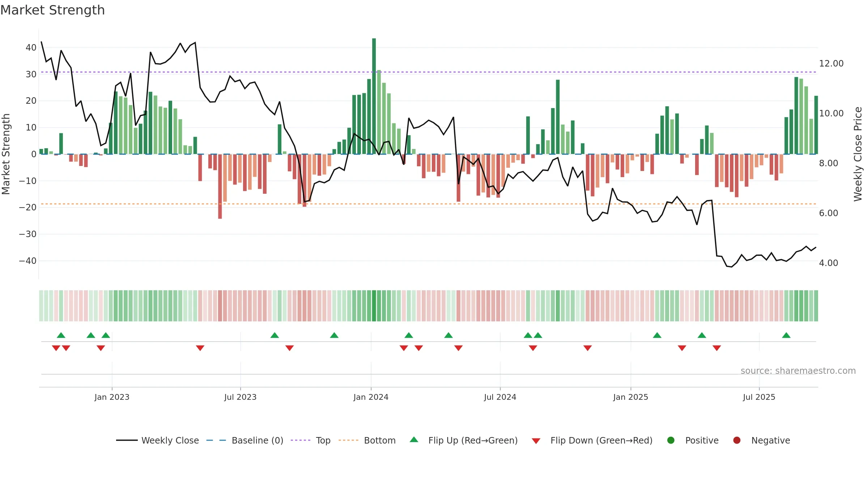
Task: Click green Positive circle in legend
Action: tap(671, 440)
